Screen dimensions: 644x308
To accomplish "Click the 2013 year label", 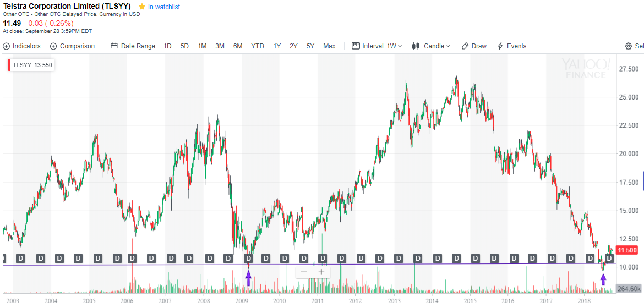I will click(394, 301).
